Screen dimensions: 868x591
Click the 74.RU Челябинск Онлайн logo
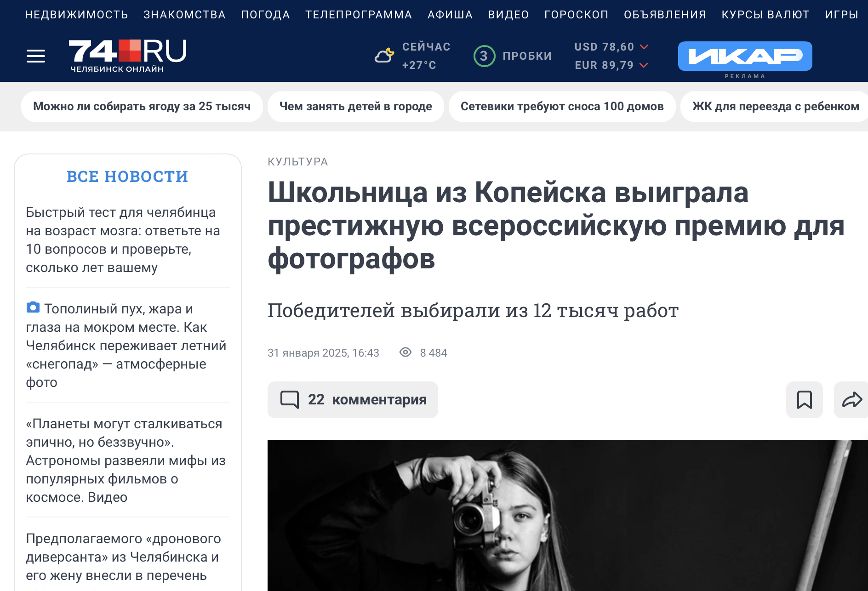(x=128, y=56)
